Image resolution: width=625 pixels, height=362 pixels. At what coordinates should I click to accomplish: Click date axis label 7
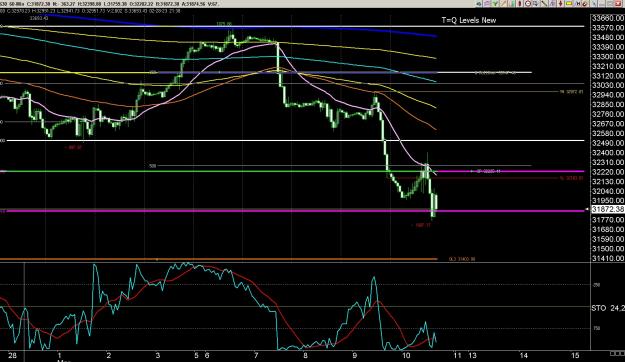pyautogui.click(x=256, y=355)
